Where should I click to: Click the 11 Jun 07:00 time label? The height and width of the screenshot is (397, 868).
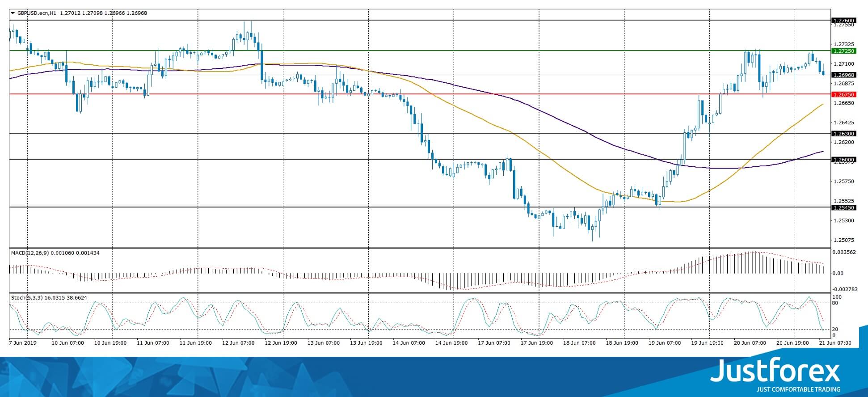coord(153,343)
